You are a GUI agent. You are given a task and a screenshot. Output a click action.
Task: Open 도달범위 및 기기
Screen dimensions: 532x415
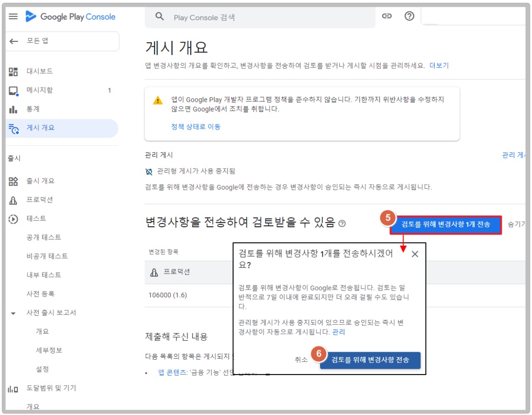tap(51, 388)
